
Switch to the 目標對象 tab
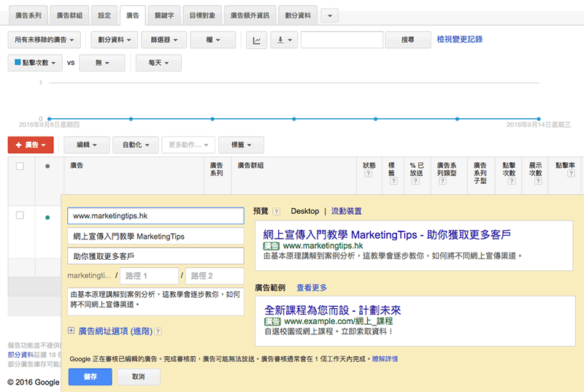202,15
